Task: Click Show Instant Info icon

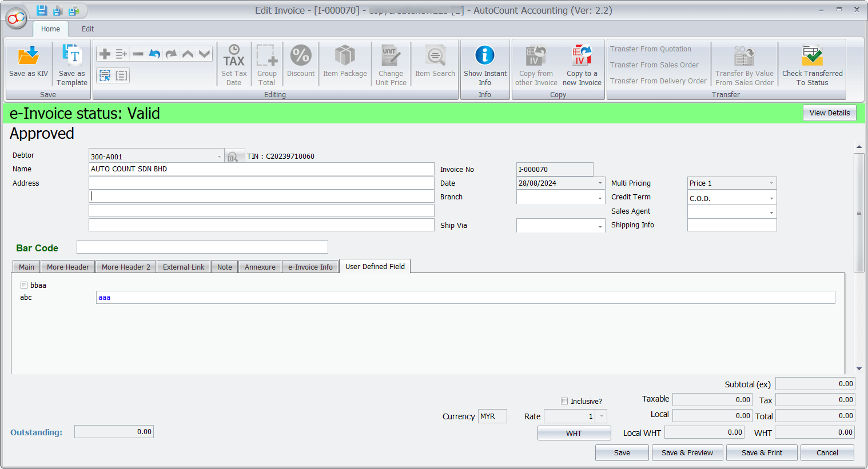Action: coord(485,55)
